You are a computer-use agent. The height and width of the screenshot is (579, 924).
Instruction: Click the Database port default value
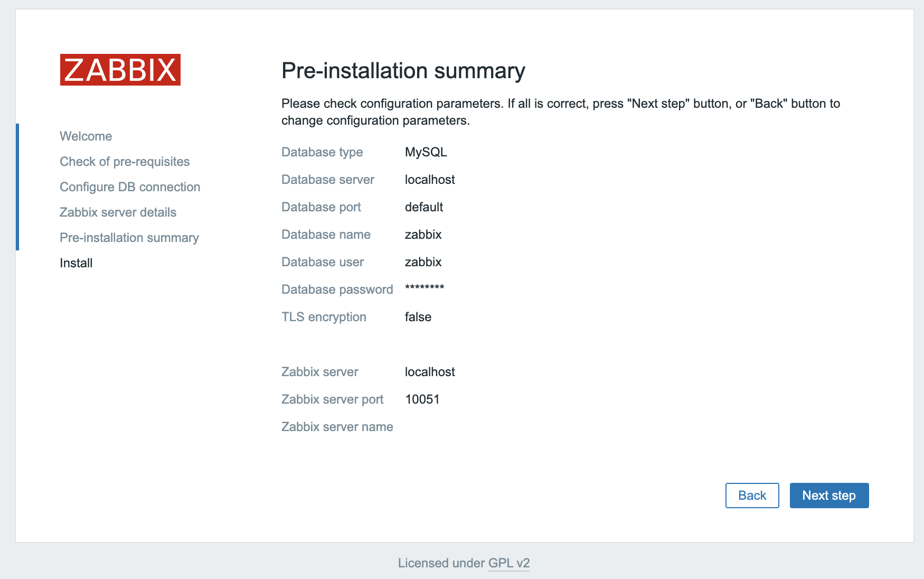[424, 207]
